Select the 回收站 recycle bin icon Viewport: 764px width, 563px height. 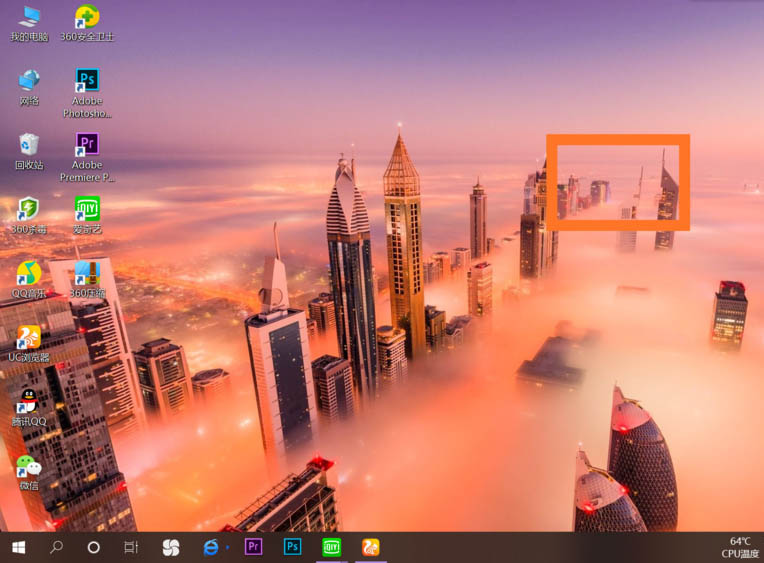coord(29,152)
